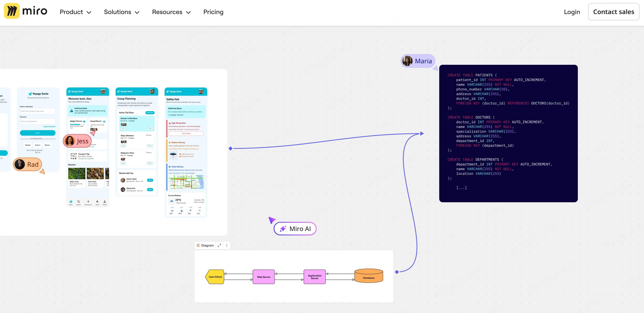
Task: Expand the Product dropdown menu
Action: point(75,12)
